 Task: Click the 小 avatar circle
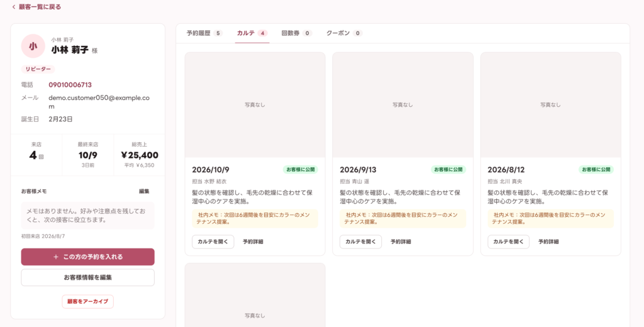click(x=33, y=46)
